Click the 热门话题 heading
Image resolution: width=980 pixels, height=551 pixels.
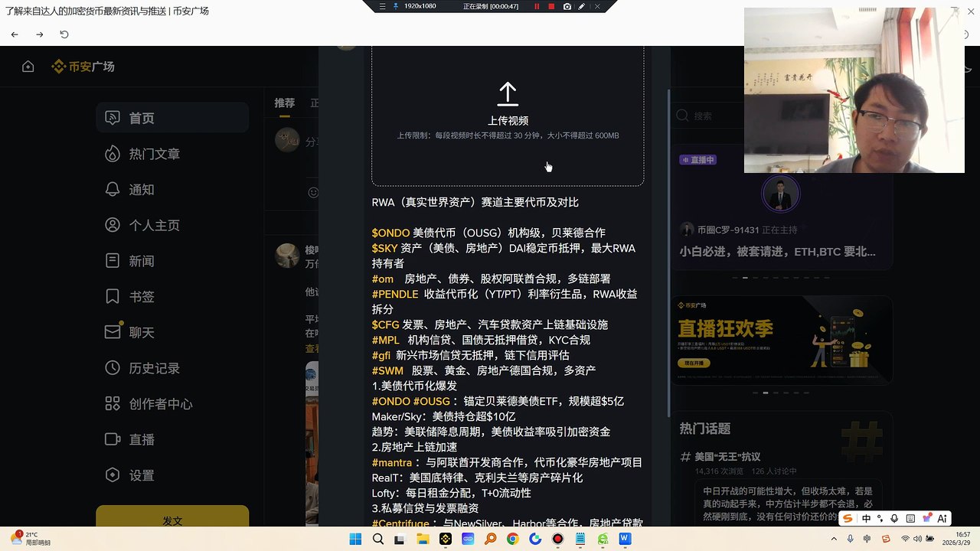click(705, 429)
